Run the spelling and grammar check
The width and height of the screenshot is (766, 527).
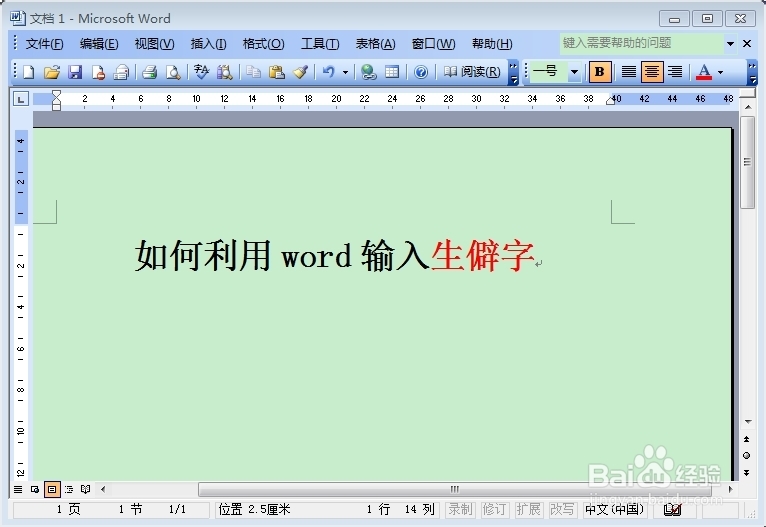(x=201, y=72)
